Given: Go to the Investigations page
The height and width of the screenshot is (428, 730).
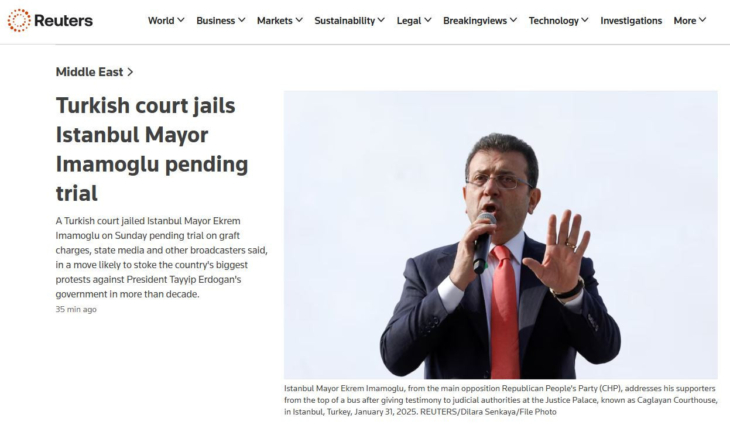Looking at the screenshot, I should pos(631,20).
